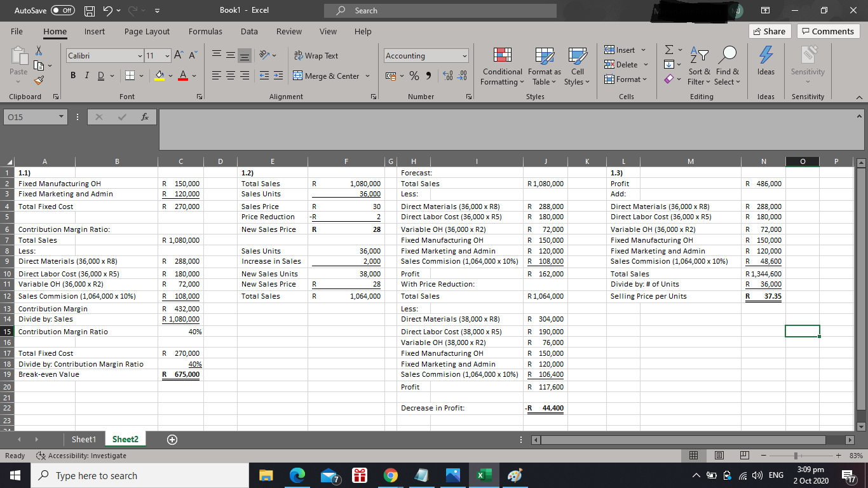Viewport: 868px width, 488px height.
Task: Expand the font name Calibri dropdown
Action: (140, 56)
